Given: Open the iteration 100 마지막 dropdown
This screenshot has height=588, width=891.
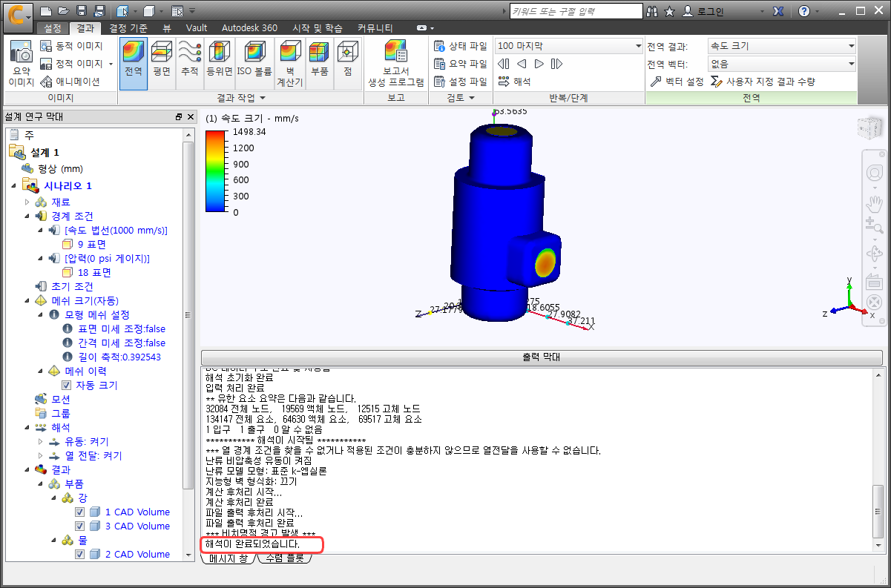Looking at the screenshot, I should [x=569, y=46].
